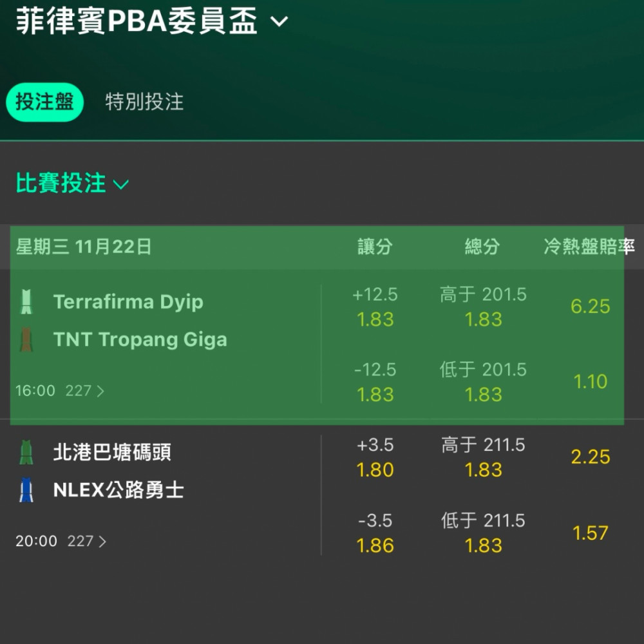Click the 16:00 match start time
Screen dimensions: 644x644
[35, 391]
